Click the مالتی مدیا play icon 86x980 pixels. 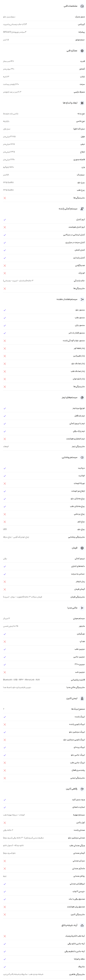[x=82, y=608]
